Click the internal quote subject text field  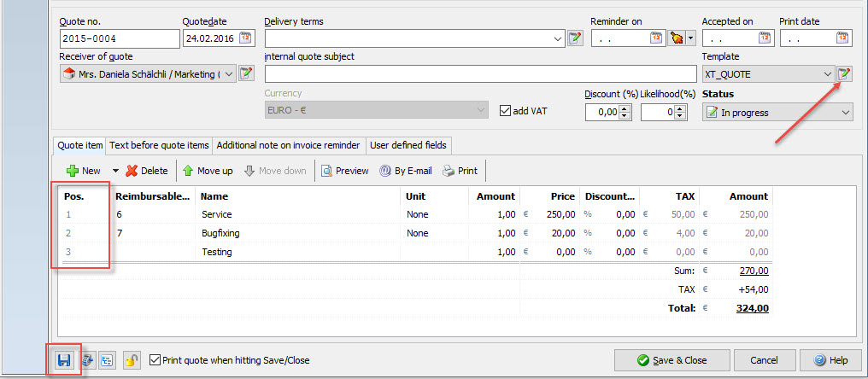(x=480, y=74)
